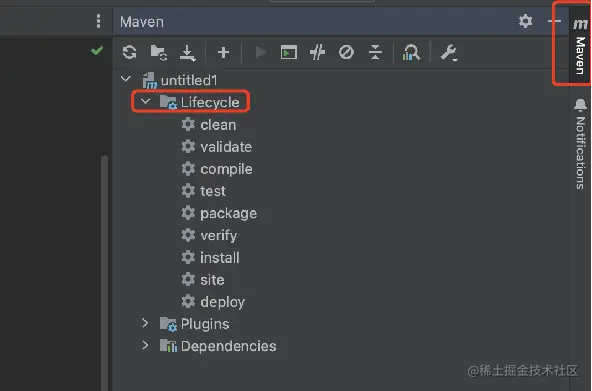Click the Maven panel title
Image resolution: width=592 pixels, height=391 pixels.
tap(142, 22)
